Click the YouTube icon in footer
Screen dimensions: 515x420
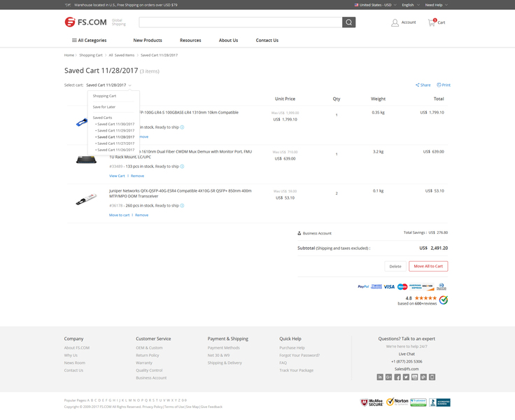[x=415, y=377]
